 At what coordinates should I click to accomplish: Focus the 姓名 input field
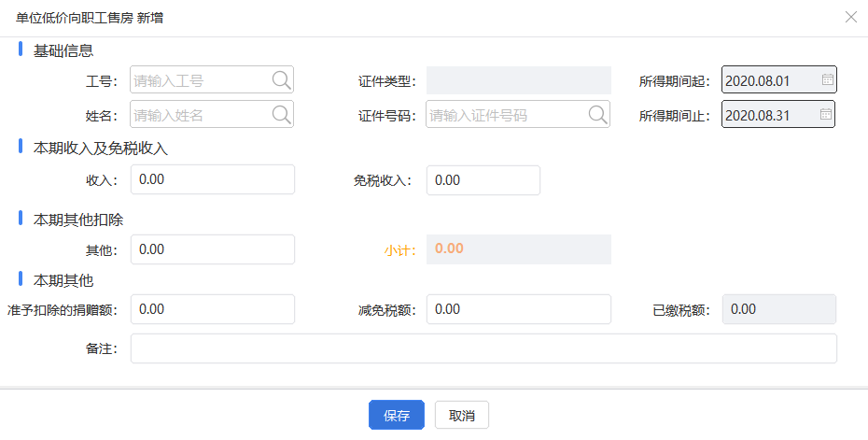pyautogui.click(x=212, y=114)
